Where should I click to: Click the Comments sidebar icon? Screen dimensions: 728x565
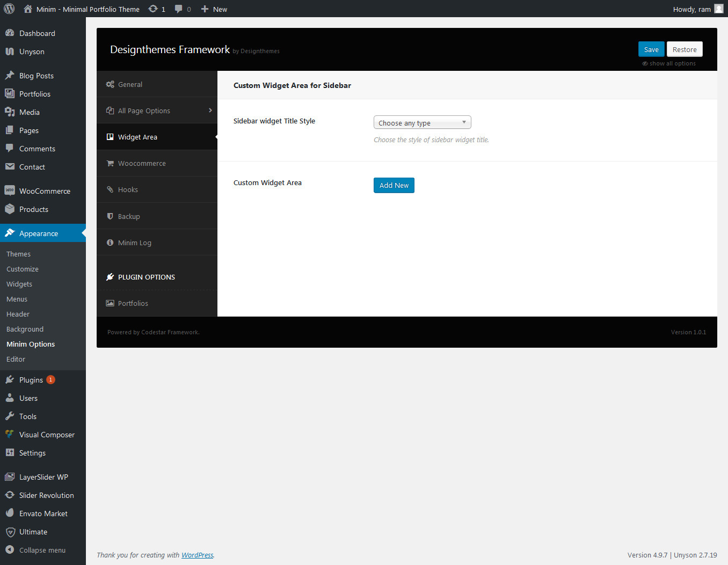tap(10, 148)
